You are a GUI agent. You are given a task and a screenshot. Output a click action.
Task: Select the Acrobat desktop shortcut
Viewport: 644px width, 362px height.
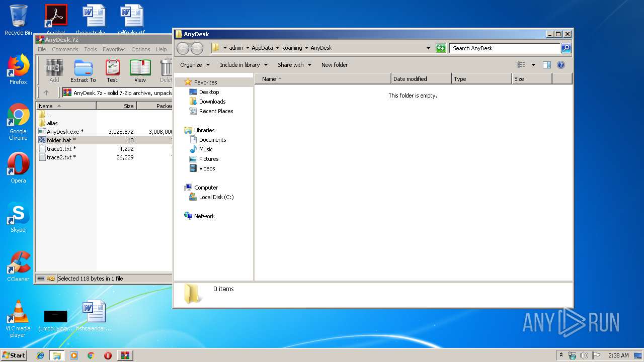(x=56, y=19)
